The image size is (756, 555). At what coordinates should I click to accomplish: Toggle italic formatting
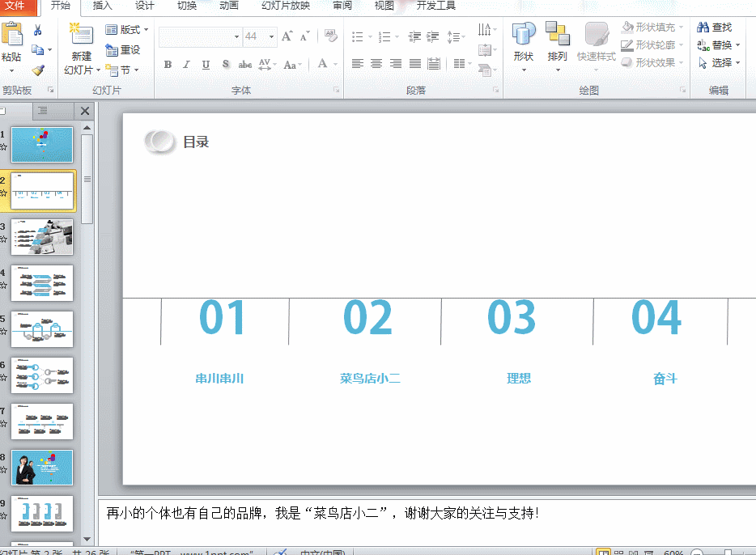(x=186, y=64)
